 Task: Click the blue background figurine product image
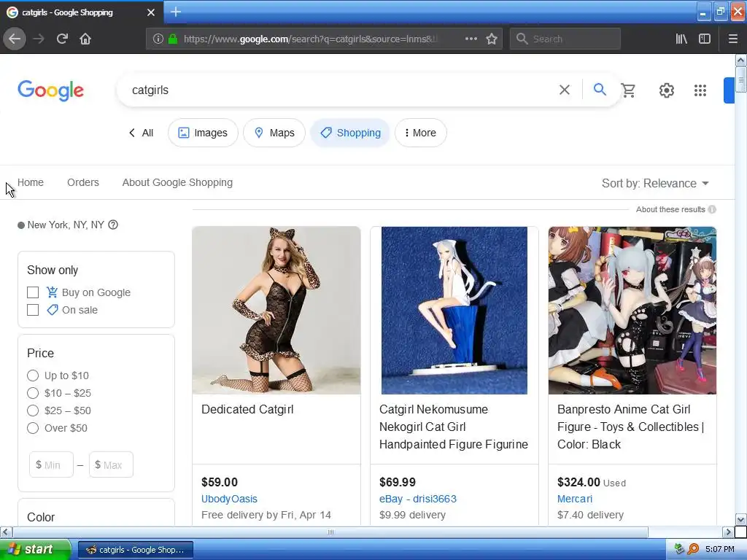click(454, 311)
